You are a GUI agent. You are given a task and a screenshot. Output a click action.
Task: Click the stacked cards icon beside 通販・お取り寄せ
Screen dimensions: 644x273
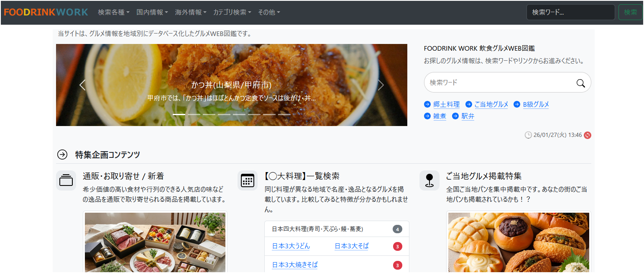tap(66, 180)
